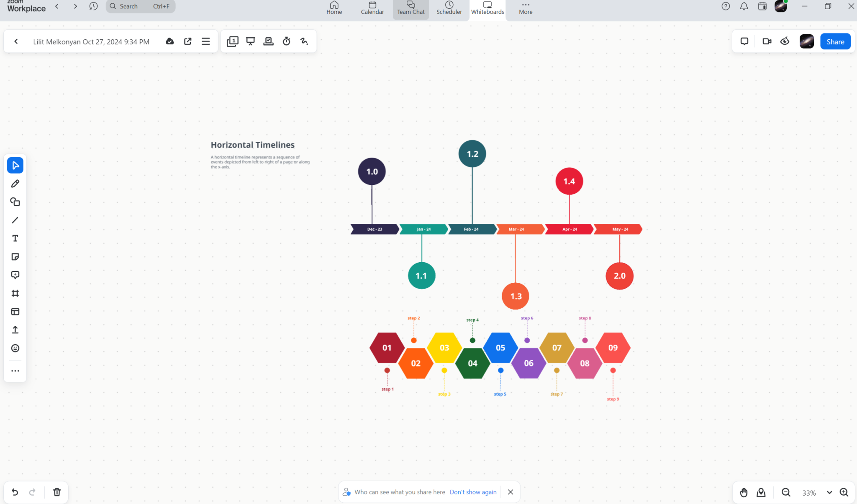Image resolution: width=857 pixels, height=504 pixels.
Task: Click the Share button
Action: (x=835, y=41)
